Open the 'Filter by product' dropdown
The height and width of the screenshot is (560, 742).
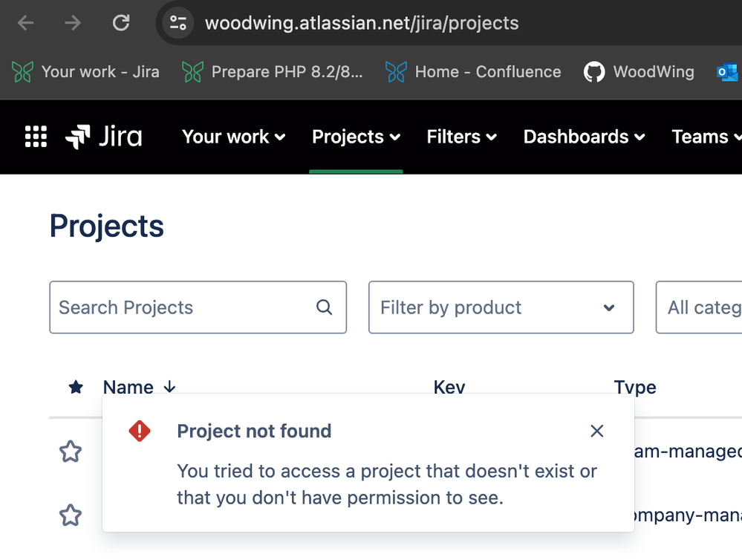pyautogui.click(x=501, y=307)
